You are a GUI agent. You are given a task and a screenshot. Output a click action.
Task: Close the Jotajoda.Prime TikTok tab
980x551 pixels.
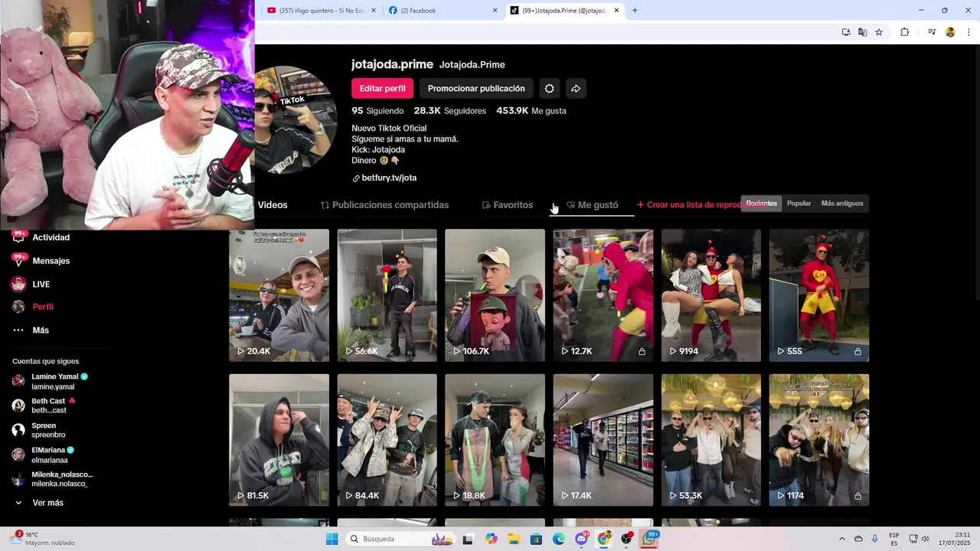coord(616,11)
